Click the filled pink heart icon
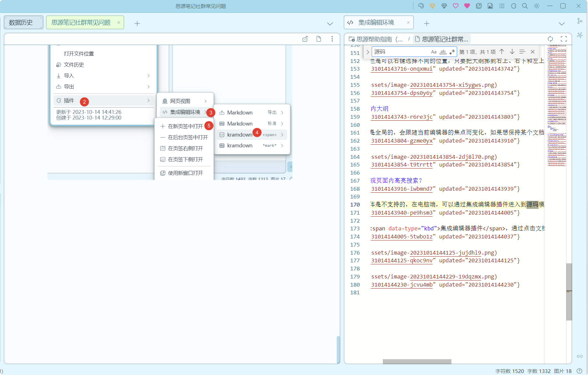Image resolution: width=588 pixels, height=375 pixels. pos(467,6)
